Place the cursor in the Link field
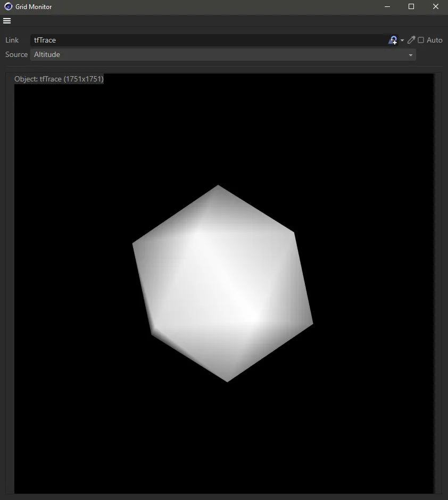The height and width of the screenshot is (500, 448). coord(160,40)
